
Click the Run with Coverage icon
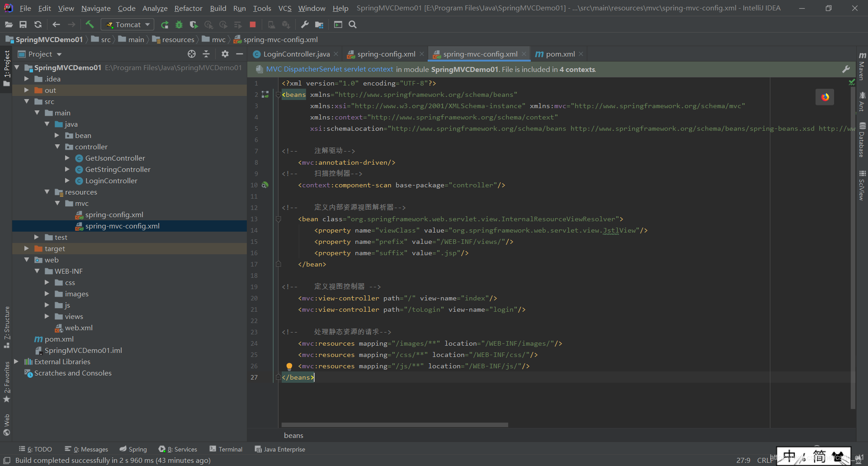coord(193,24)
